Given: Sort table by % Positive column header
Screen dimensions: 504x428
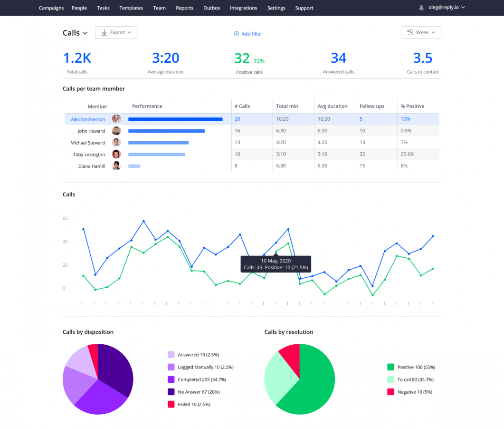Looking at the screenshot, I should click(x=412, y=106).
